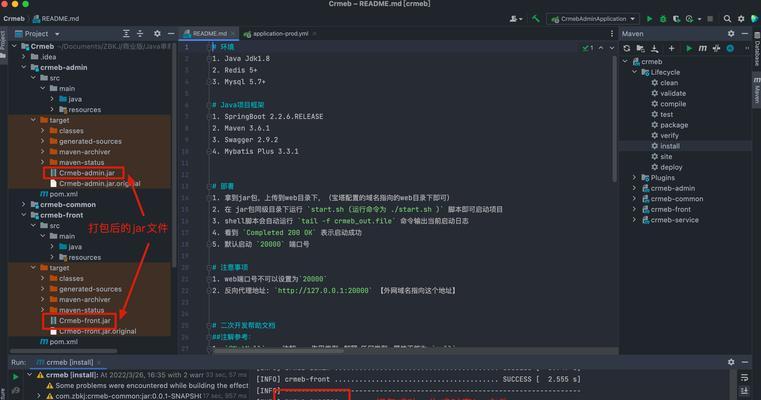The image size is (761, 400).
Task: Run with coverage using the shield icon
Action: tap(676, 19)
